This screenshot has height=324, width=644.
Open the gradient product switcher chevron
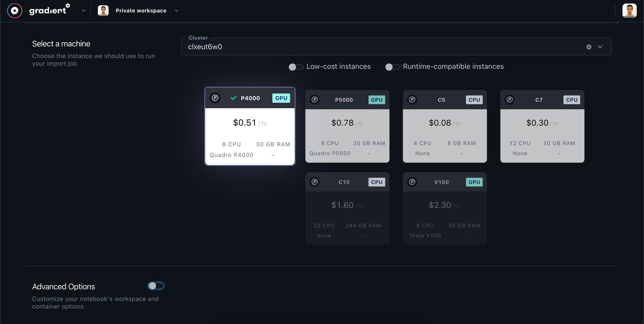[x=83, y=11]
